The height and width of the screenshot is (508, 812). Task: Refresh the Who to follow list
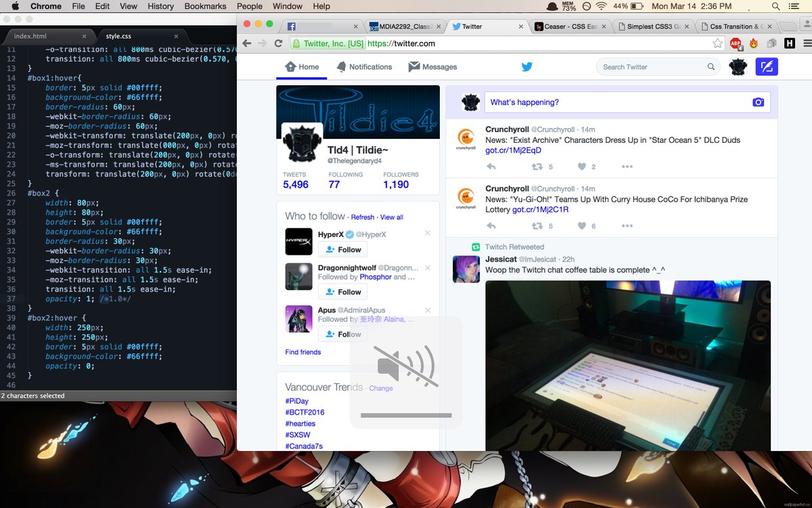[363, 217]
